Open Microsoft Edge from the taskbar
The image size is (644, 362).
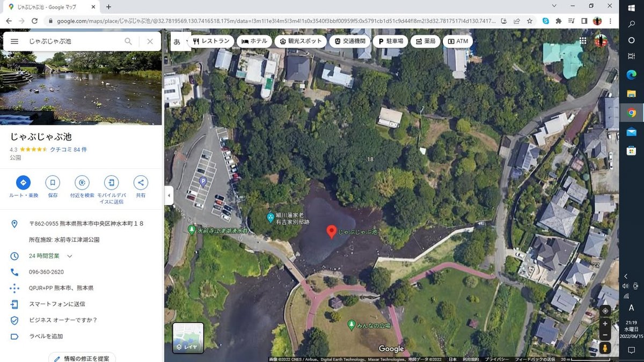click(x=631, y=75)
